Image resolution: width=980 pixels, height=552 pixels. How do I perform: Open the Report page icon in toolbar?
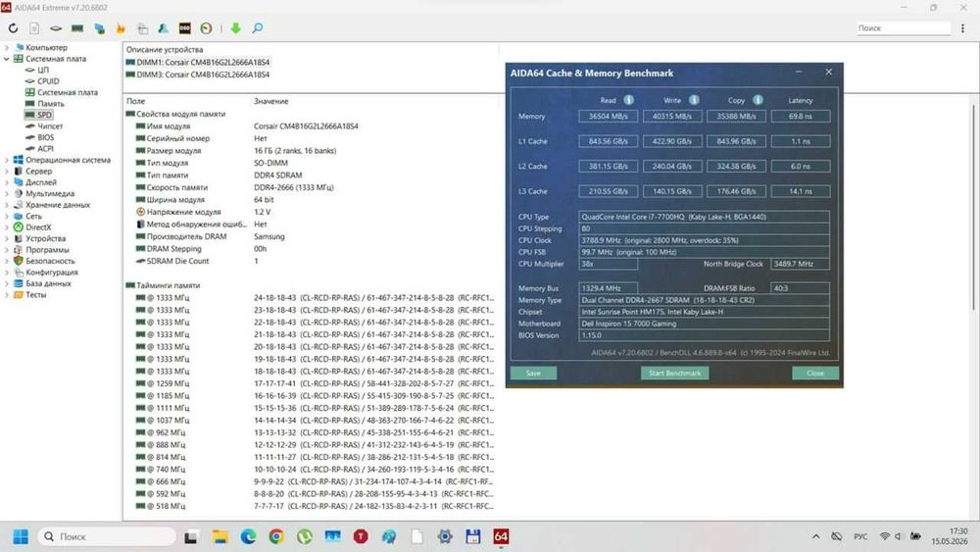coord(34,28)
